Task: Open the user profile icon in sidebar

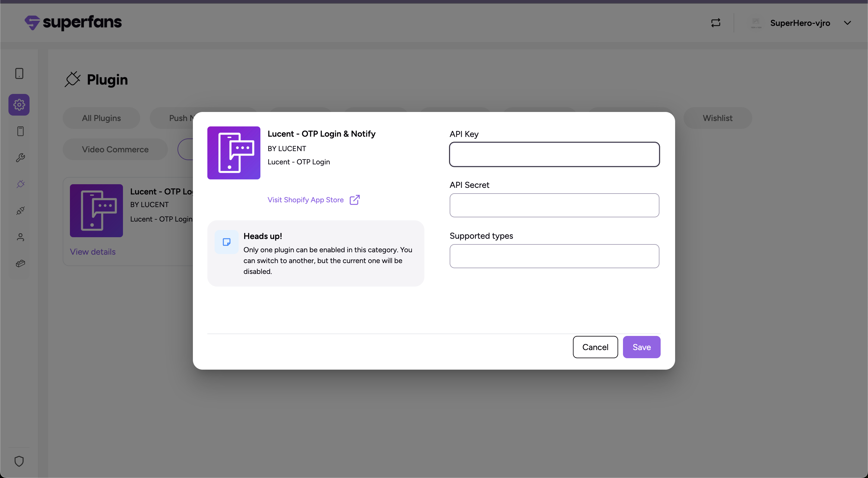Action: [x=20, y=237]
